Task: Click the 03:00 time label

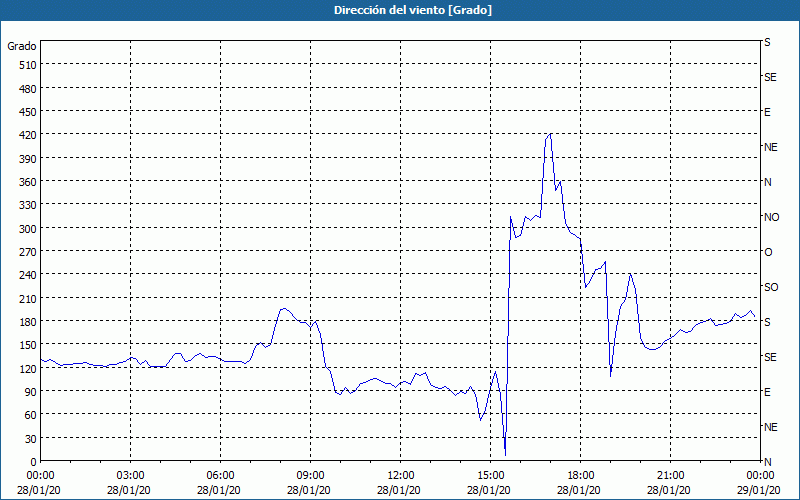Action: click(x=131, y=476)
